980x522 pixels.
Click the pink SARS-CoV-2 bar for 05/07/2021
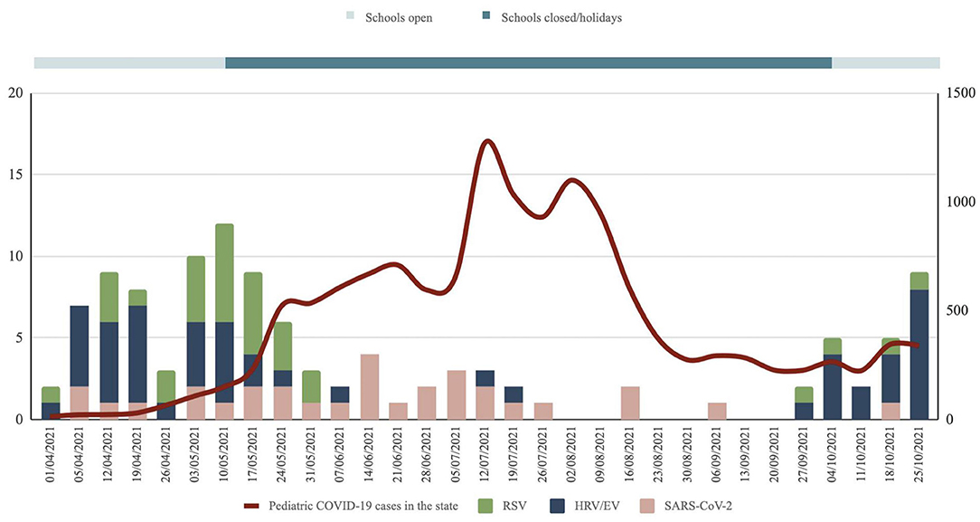(x=457, y=395)
